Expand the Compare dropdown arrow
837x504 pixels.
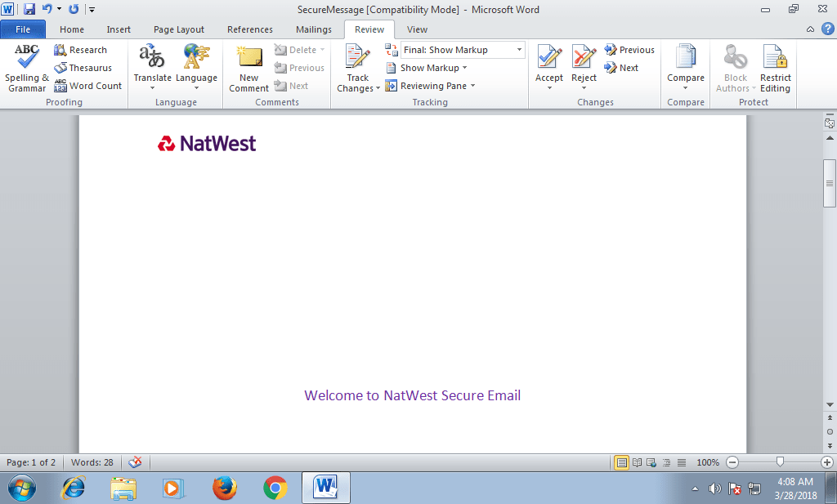pyautogui.click(x=686, y=88)
